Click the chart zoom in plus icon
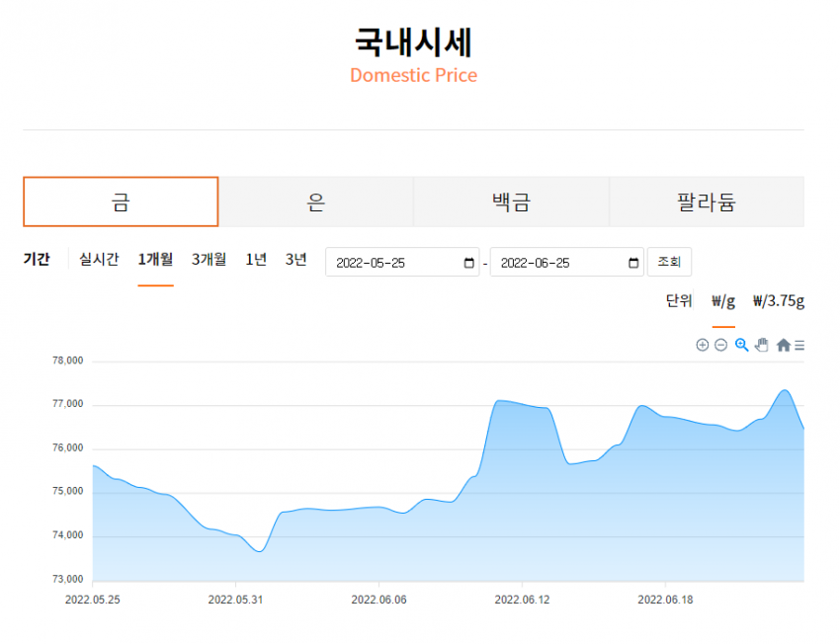Viewport: 840px width, 644px height. tap(702, 346)
